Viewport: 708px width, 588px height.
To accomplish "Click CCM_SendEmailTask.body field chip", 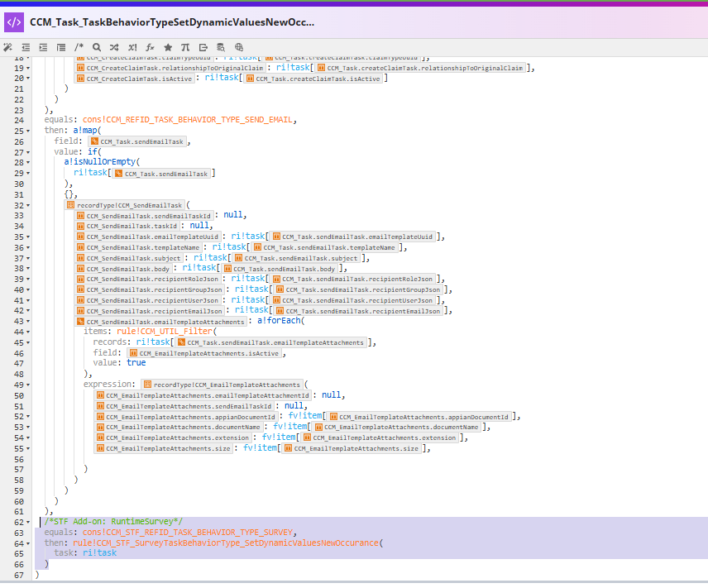I will coord(123,269).
